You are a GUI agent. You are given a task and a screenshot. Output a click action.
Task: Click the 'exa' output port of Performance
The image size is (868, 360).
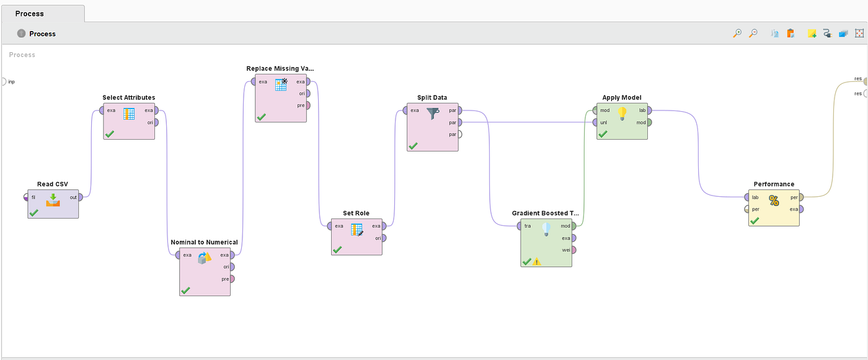coord(802,209)
